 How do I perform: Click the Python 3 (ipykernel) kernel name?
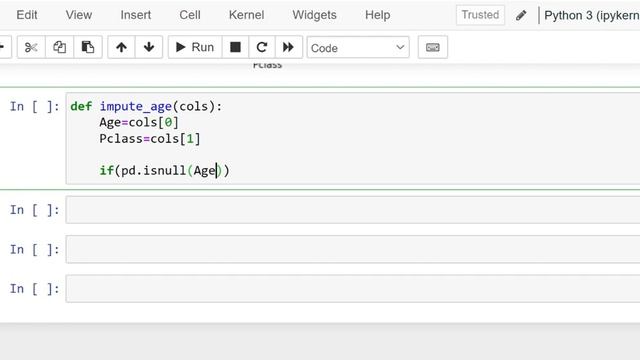pyautogui.click(x=592, y=16)
